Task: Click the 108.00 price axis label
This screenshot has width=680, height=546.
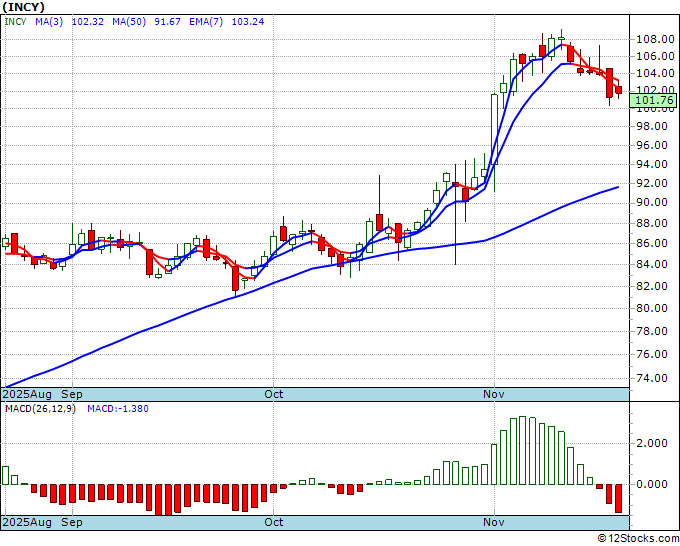Action: 655,40
